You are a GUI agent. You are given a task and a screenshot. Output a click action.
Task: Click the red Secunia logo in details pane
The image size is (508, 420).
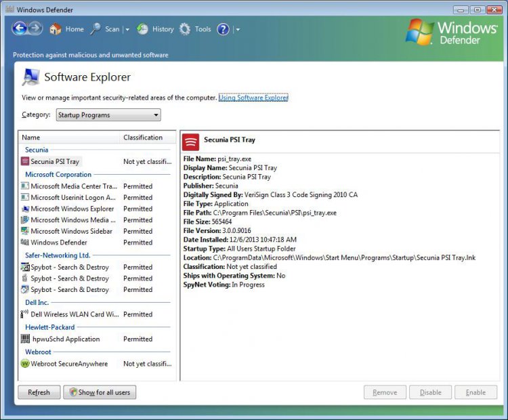(x=190, y=142)
